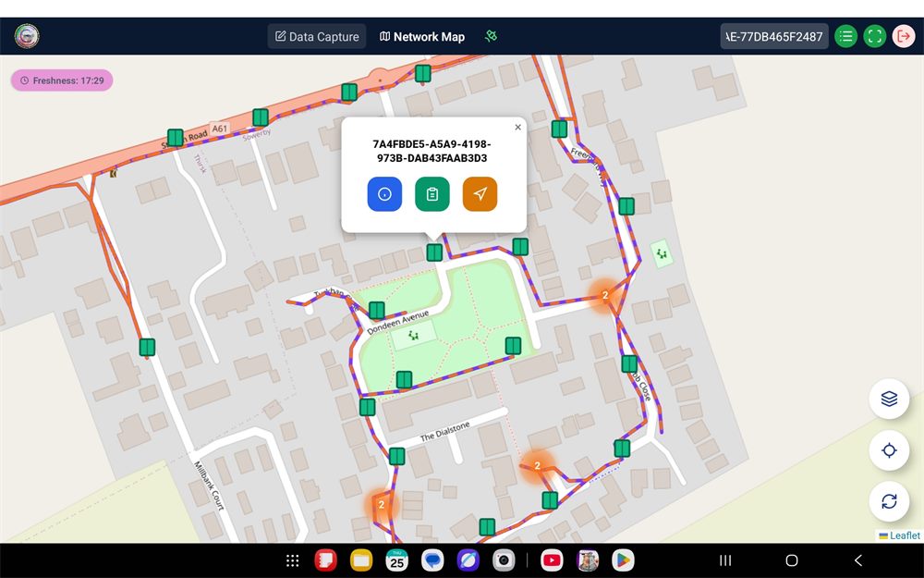Click the orange cluster 2 below The Dialstone
Viewport: 924px width, 578px height.
click(537, 465)
